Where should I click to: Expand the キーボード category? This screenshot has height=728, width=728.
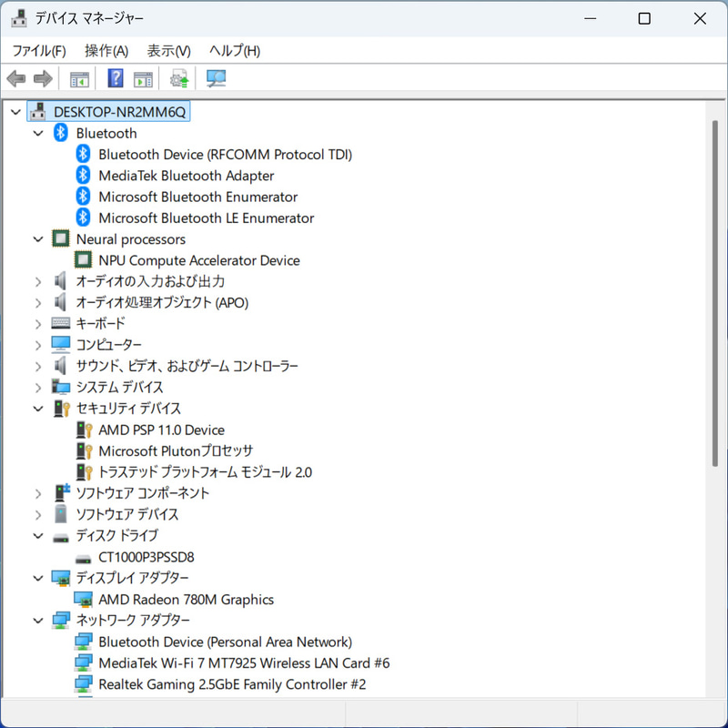pos(38,323)
